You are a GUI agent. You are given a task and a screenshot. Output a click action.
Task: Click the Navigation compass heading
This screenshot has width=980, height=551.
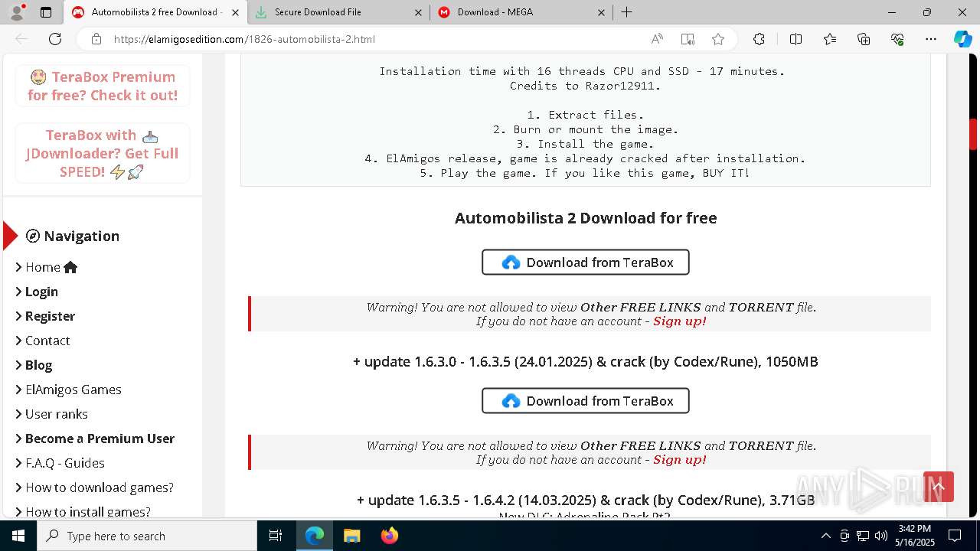[73, 236]
